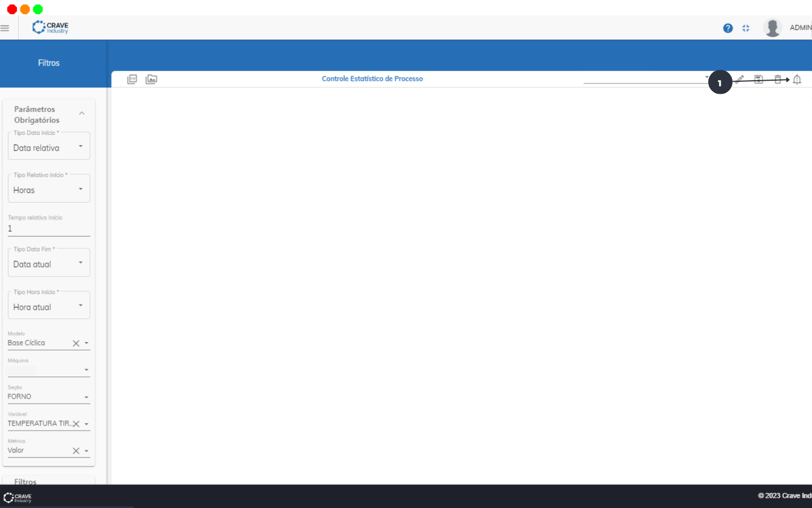Open Tipo Relativo Início dropdown

coord(49,189)
